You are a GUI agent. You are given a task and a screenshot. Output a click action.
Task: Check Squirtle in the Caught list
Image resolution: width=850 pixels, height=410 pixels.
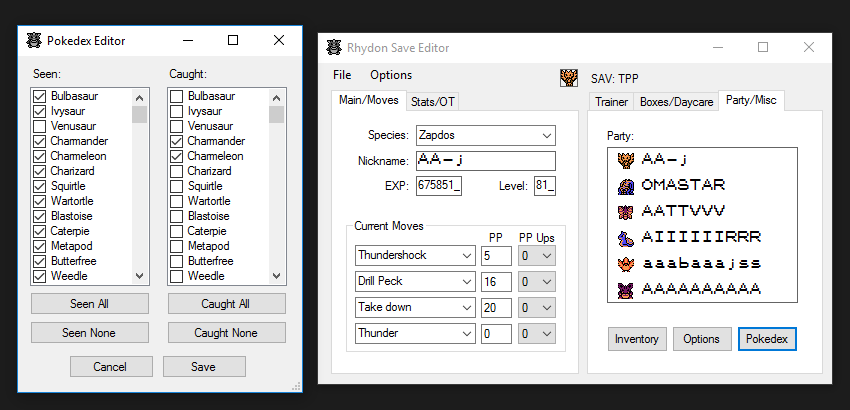coord(176,187)
